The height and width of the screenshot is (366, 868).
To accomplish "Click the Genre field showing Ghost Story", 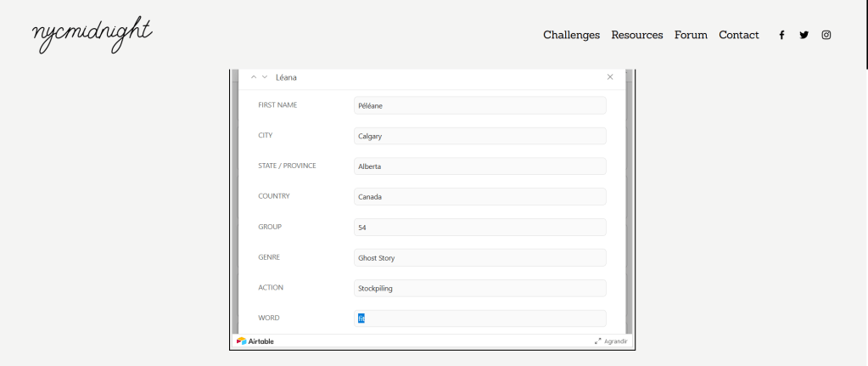I will 479,257.
